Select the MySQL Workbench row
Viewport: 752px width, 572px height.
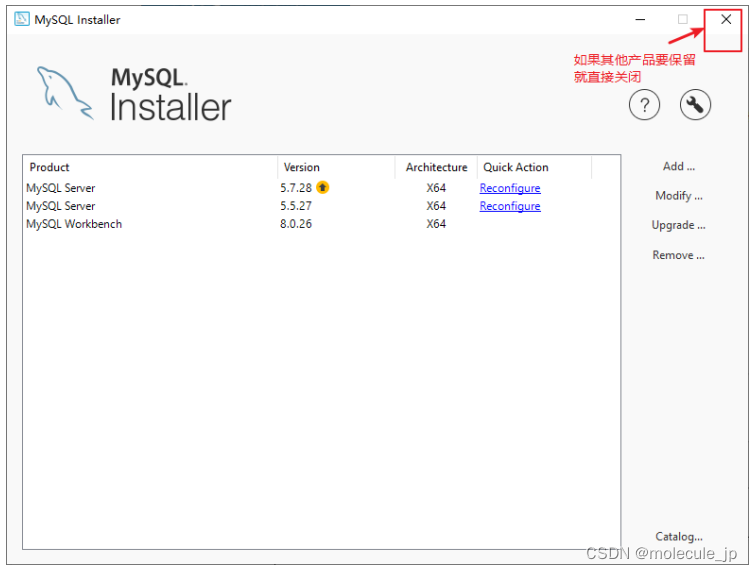pyautogui.click(x=321, y=224)
